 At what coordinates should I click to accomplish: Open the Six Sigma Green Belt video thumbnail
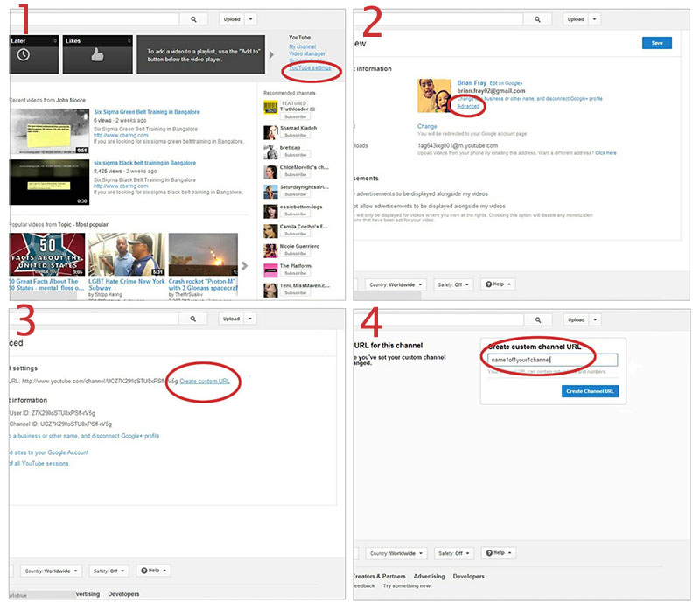[x=49, y=131]
